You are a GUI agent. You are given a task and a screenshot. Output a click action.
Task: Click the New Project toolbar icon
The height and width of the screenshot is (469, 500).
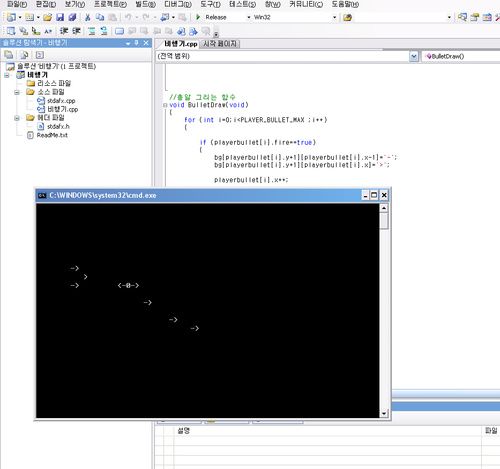(x=11, y=17)
